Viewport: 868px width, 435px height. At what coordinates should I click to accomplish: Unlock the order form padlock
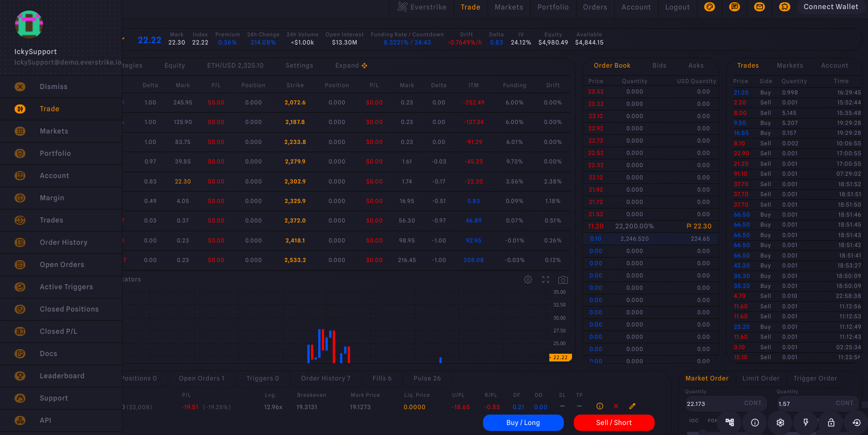(x=831, y=423)
